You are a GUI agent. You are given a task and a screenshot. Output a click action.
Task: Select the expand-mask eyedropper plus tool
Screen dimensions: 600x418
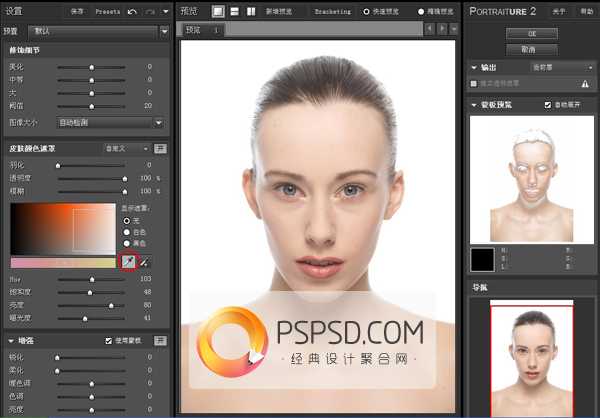144,262
